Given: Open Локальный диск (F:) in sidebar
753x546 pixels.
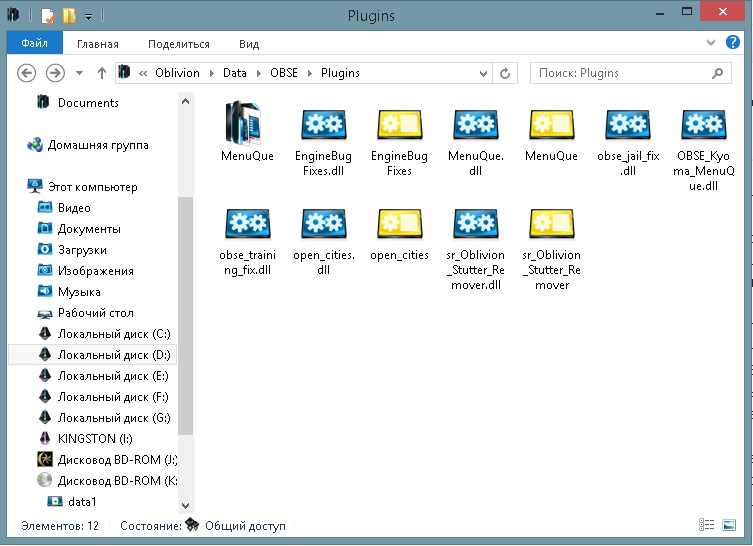Looking at the screenshot, I should point(113,397).
